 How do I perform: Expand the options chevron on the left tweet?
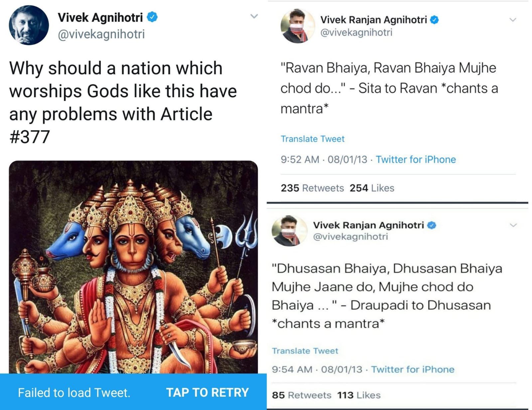pyautogui.click(x=254, y=16)
